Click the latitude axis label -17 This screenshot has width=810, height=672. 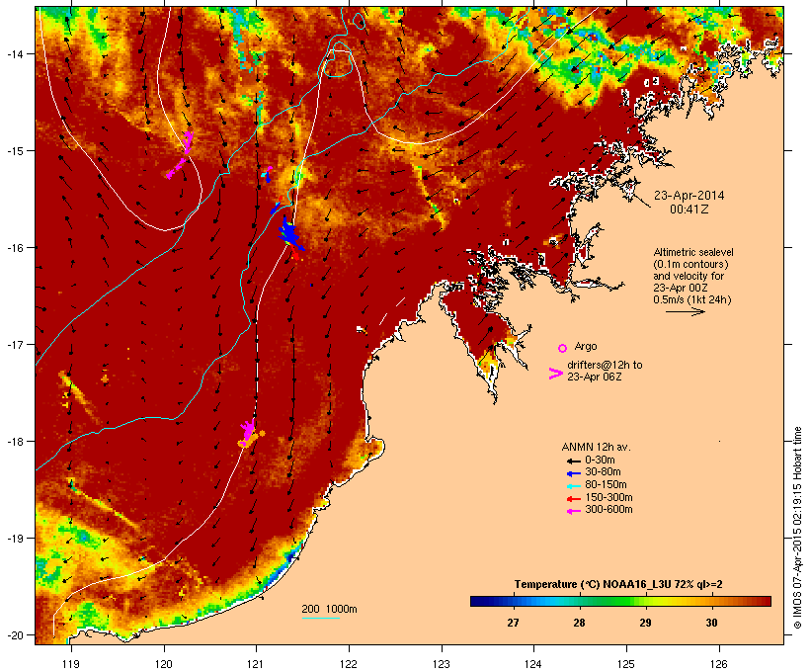pos(14,344)
